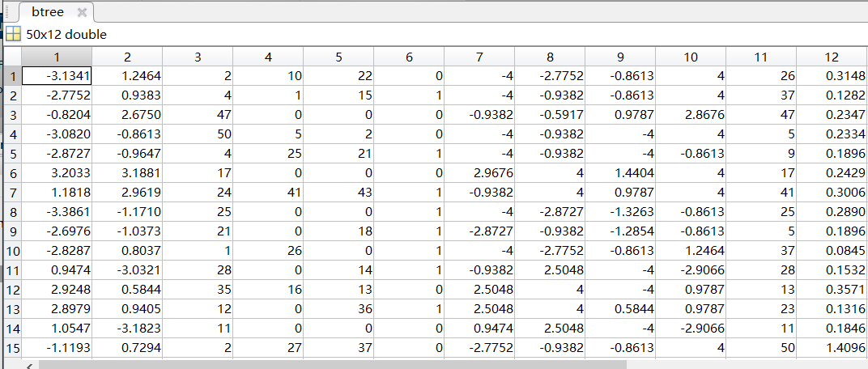Select row header 7
868x369 pixels.
(x=13, y=193)
